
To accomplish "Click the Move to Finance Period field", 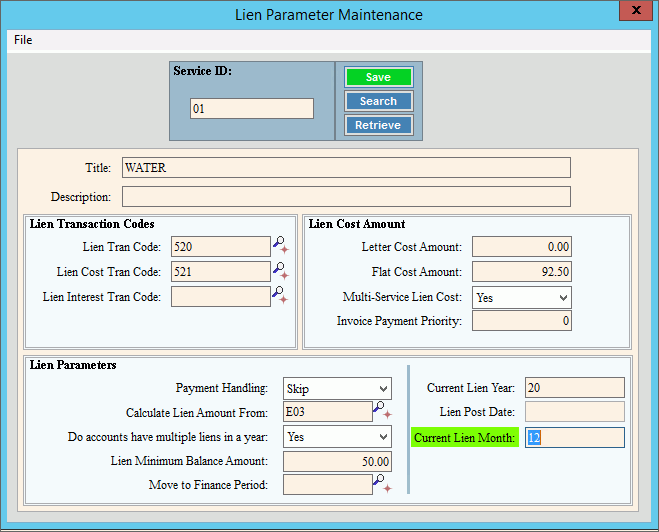I will pyautogui.click(x=328, y=485).
